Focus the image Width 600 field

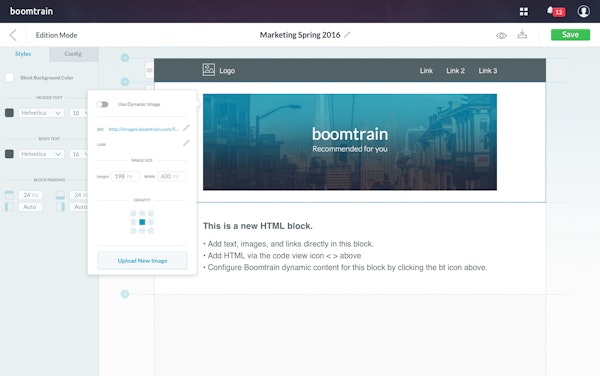(x=172, y=176)
